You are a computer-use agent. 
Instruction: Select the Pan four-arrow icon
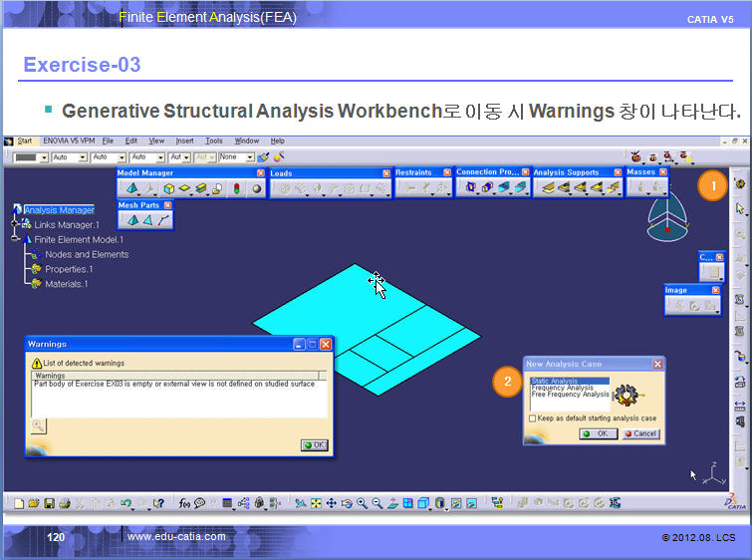click(x=331, y=503)
